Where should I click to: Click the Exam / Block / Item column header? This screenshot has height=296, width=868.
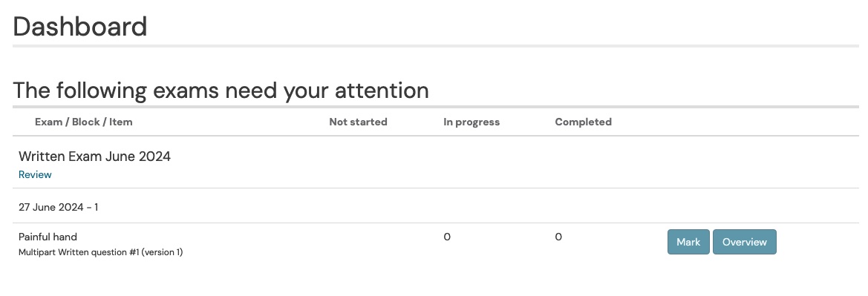tap(84, 122)
